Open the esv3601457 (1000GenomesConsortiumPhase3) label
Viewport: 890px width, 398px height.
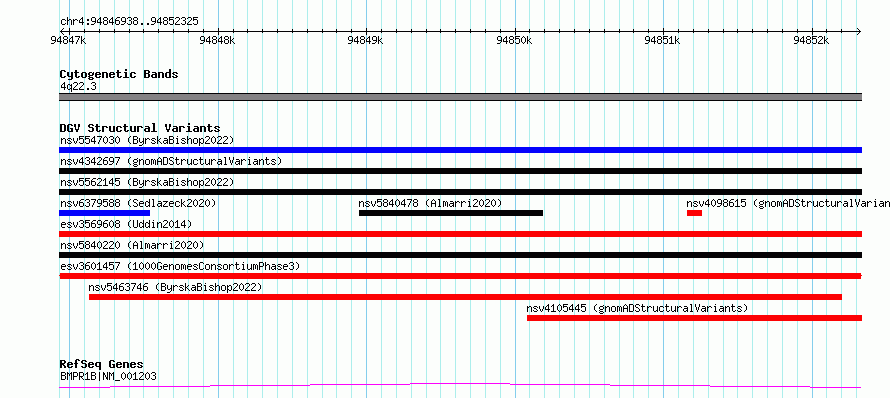pyautogui.click(x=180, y=266)
